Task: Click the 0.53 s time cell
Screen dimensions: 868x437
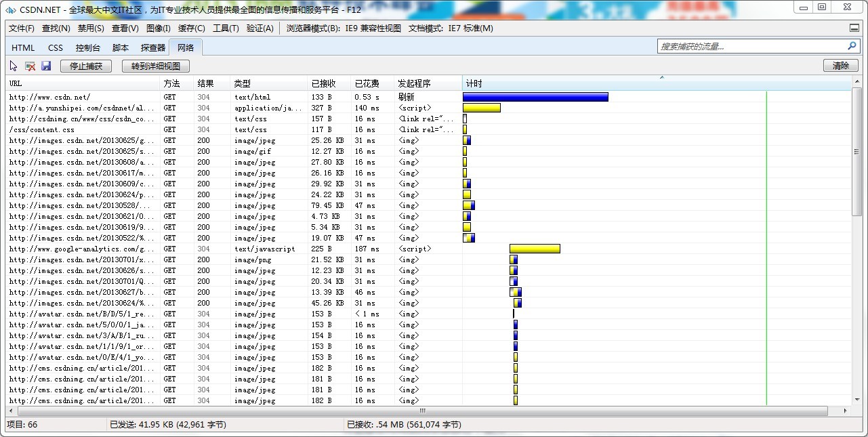Action: click(367, 97)
